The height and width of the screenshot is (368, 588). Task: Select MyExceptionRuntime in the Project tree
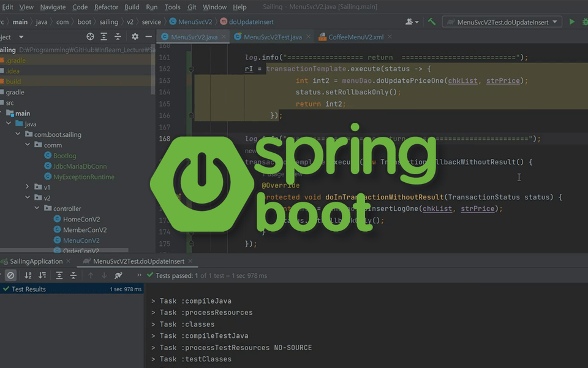point(79,177)
